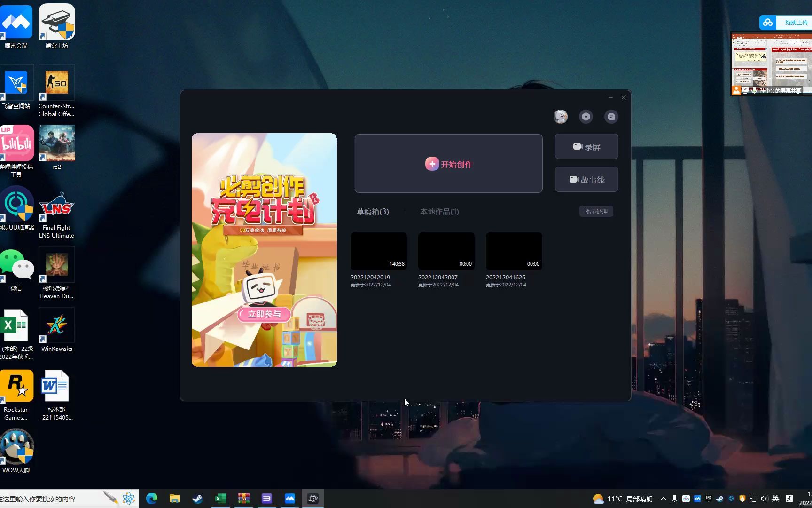Click the Steam tray icon
The height and width of the screenshot is (508, 812).
click(720, 499)
